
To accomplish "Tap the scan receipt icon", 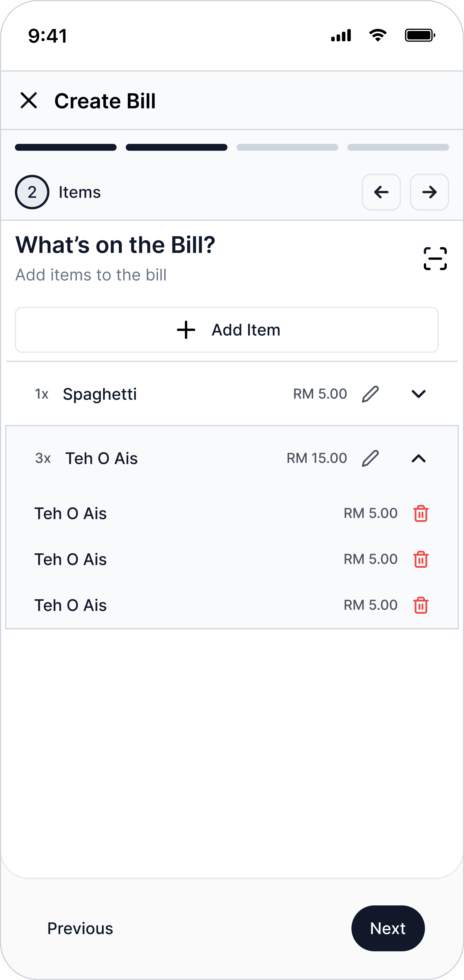I will coord(435,259).
